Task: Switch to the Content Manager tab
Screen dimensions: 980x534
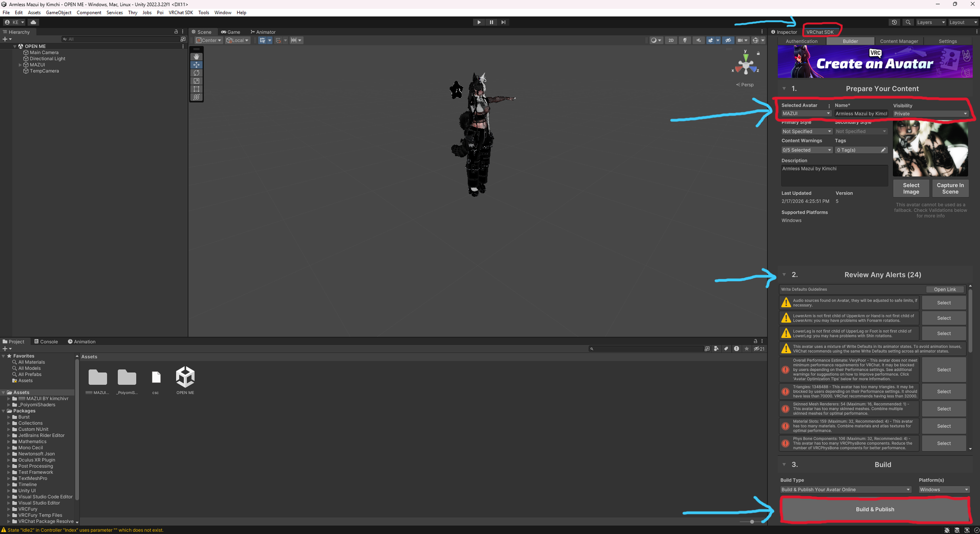Action: coord(899,42)
